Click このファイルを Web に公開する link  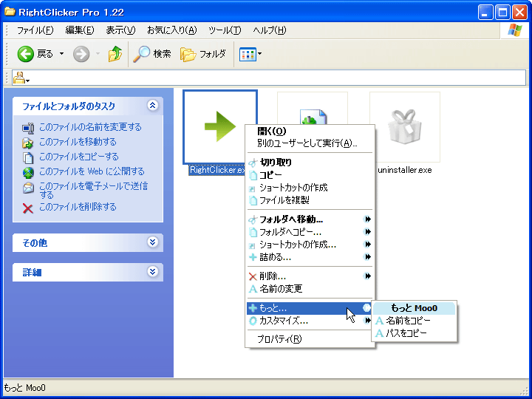[x=92, y=171]
